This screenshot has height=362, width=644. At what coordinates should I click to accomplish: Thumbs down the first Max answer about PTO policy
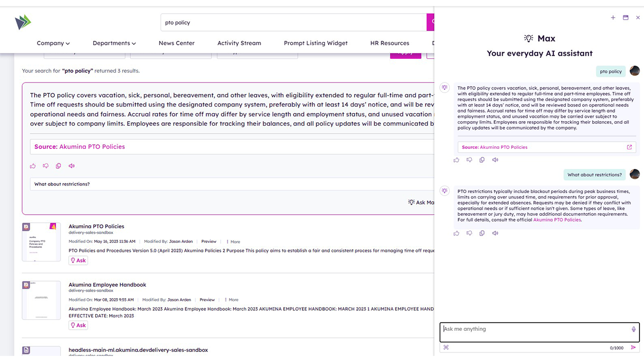(x=469, y=160)
